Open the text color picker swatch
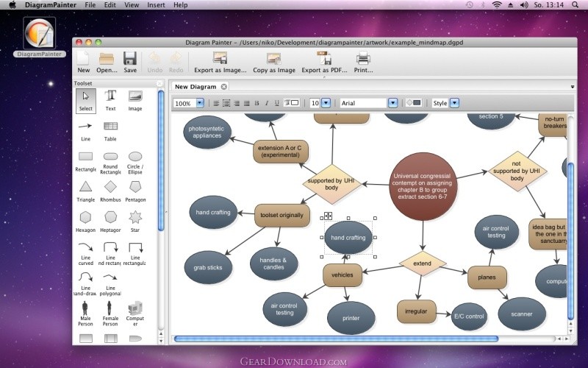 pos(291,102)
